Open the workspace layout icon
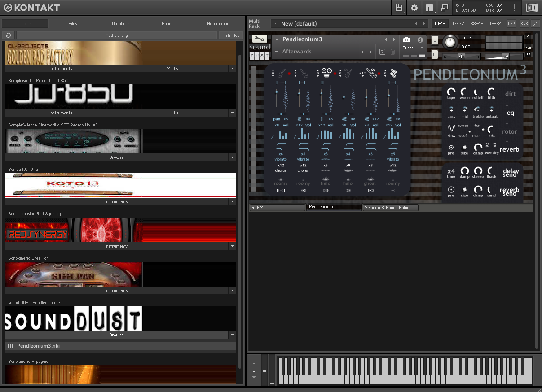The width and height of the screenshot is (542, 392). point(430,8)
